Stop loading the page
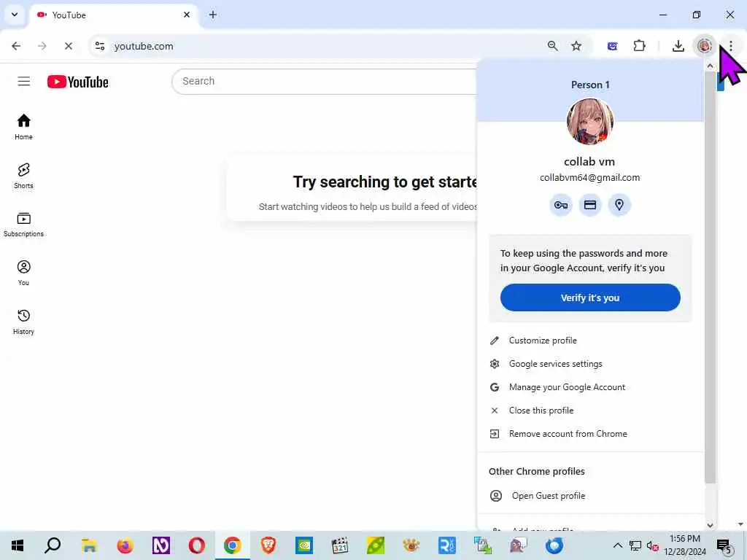747x560 pixels. (x=68, y=46)
